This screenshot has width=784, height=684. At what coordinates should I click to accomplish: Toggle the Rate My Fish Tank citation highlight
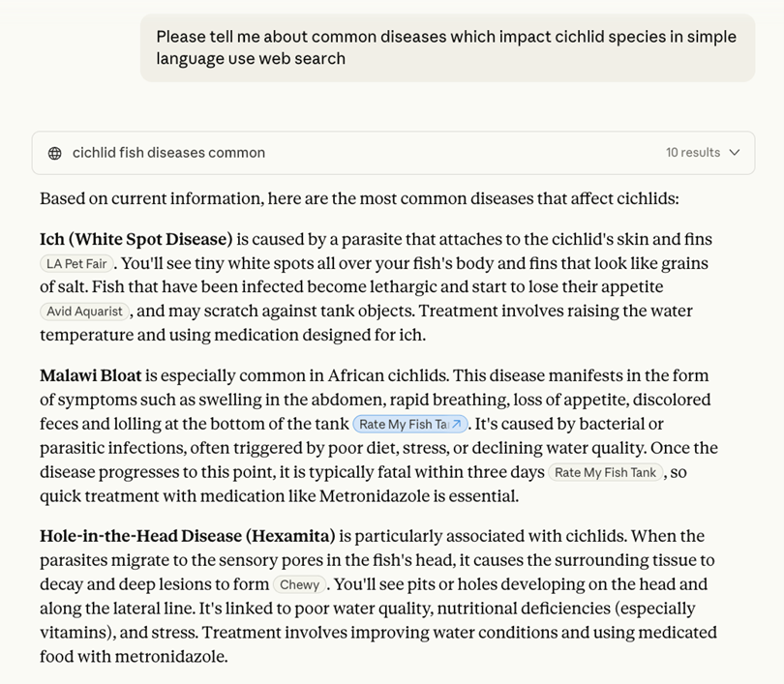click(410, 423)
